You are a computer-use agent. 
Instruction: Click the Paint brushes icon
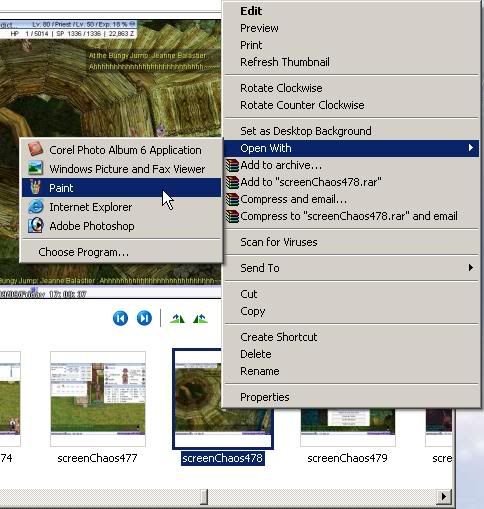[35, 187]
